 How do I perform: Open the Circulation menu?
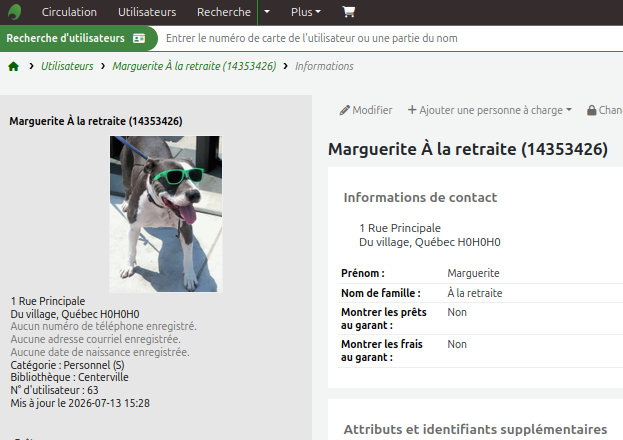pyautogui.click(x=69, y=12)
